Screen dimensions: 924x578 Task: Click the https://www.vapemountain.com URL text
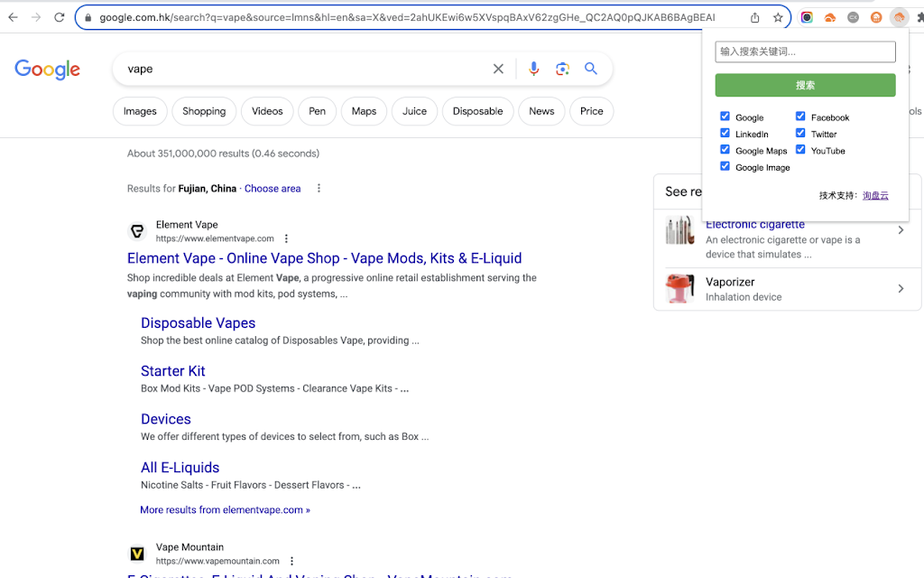[217, 562]
